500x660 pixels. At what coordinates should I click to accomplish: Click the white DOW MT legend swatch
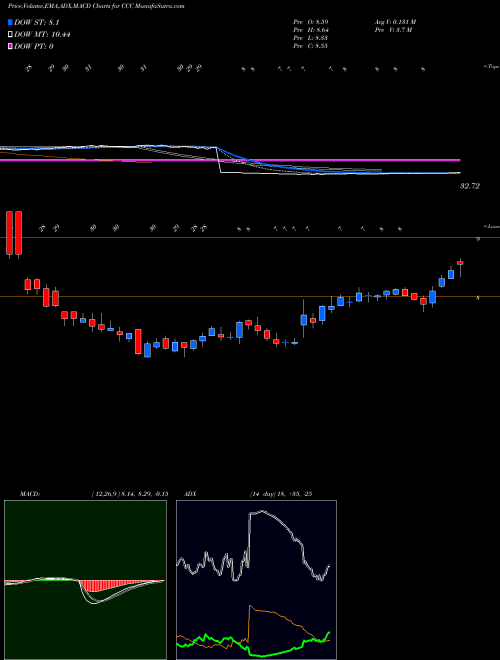(x=10, y=34)
